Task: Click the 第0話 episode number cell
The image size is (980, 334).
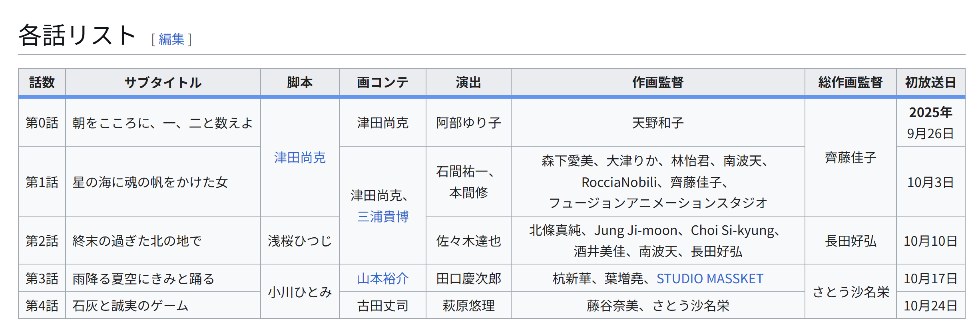Action: 42,123
